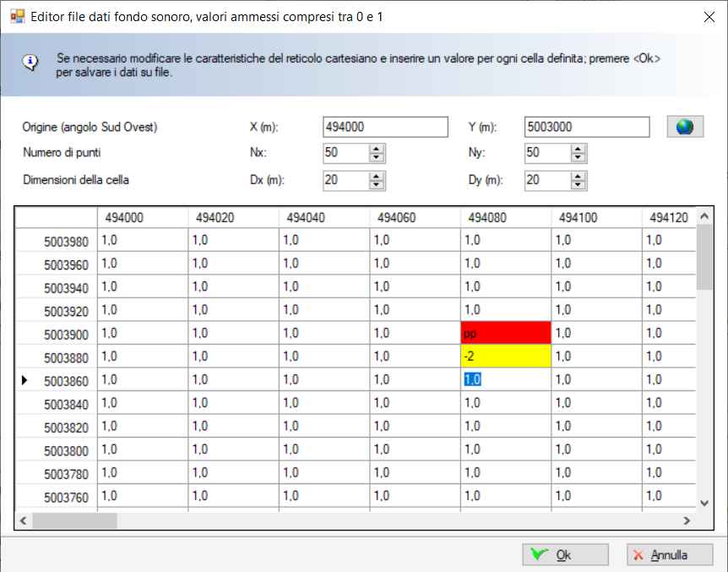Decrease Nx value with down arrow
Screen dimensions: 728x572
[377, 158]
